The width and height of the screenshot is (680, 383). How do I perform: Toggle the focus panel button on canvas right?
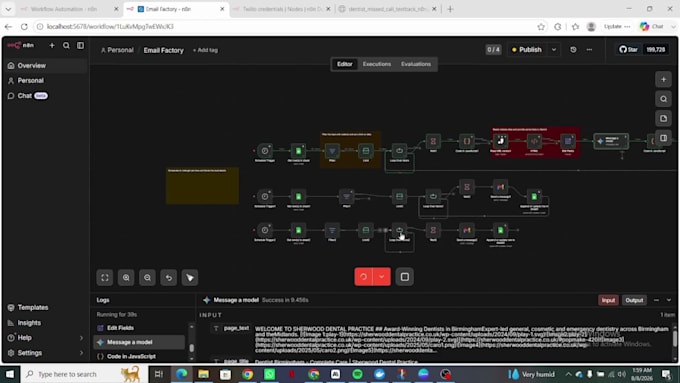(x=664, y=138)
